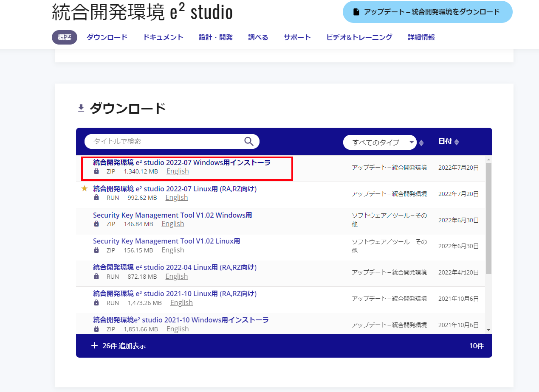Click the アップデート download button at top
539x392 pixels.
(427, 12)
